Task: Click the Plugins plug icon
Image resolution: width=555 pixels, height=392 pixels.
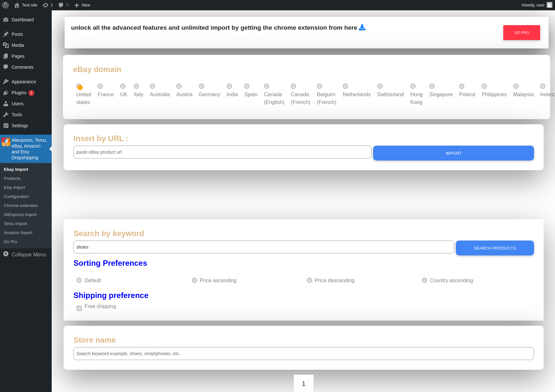Action: [x=6, y=93]
